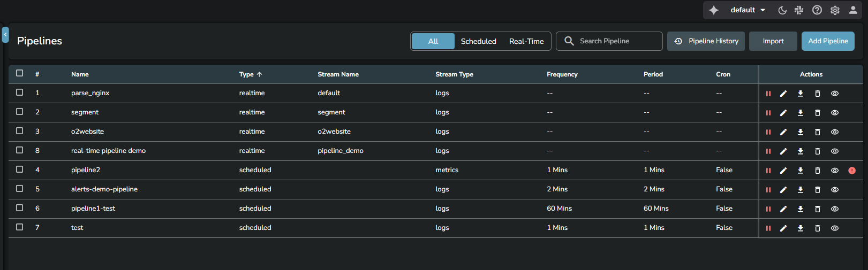Click the error indicator on pipeline2
Image resolution: width=868 pixels, height=270 pixels.
coord(851,171)
